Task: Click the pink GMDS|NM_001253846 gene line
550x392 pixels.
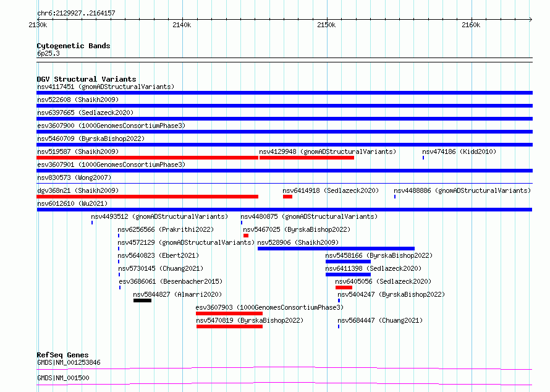Action: pyautogui.click(x=284, y=368)
